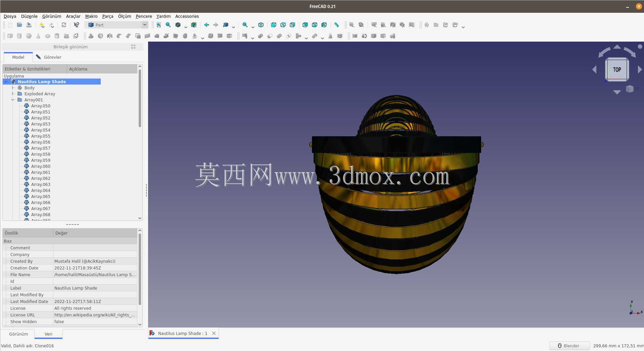Open toolbar overflow arrow after export icons
The height and width of the screenshot is (351, 644).
pyautogui.click(x=463, y=27)
